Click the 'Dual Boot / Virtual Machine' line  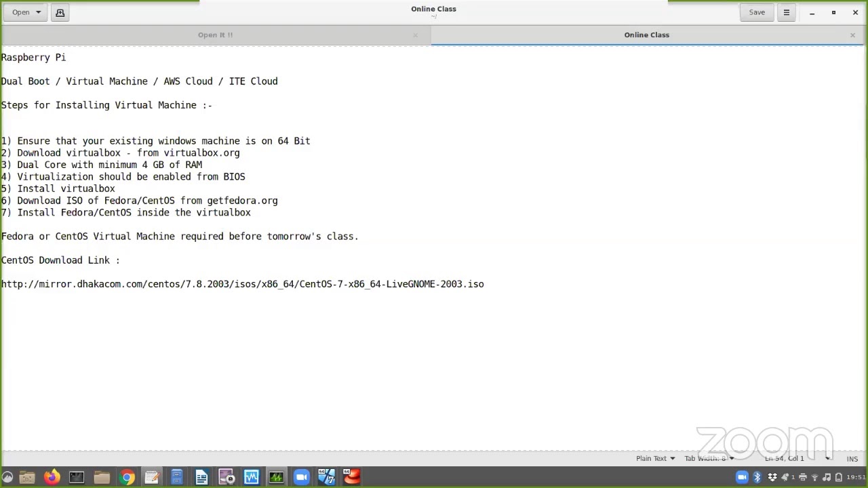pos(139,81)
